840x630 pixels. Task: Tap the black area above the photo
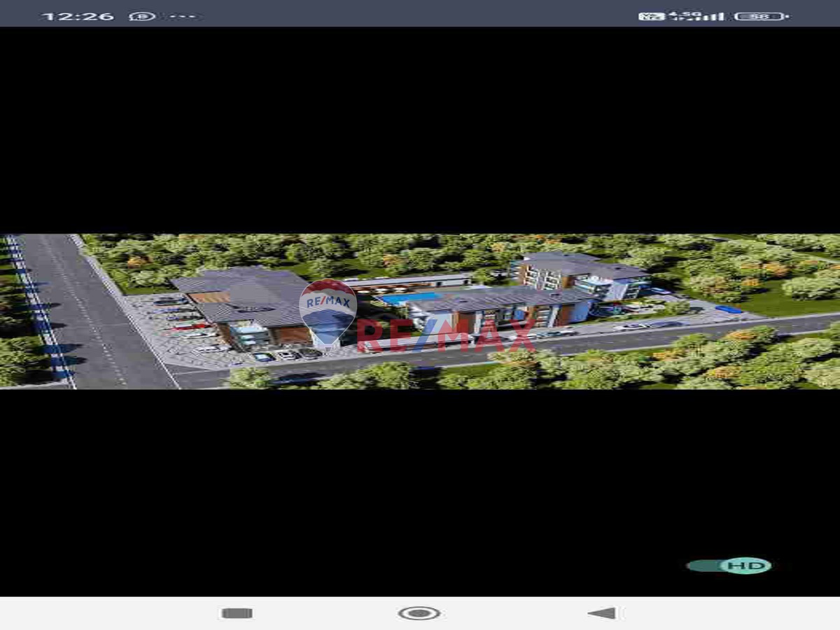tap(420, 129)
